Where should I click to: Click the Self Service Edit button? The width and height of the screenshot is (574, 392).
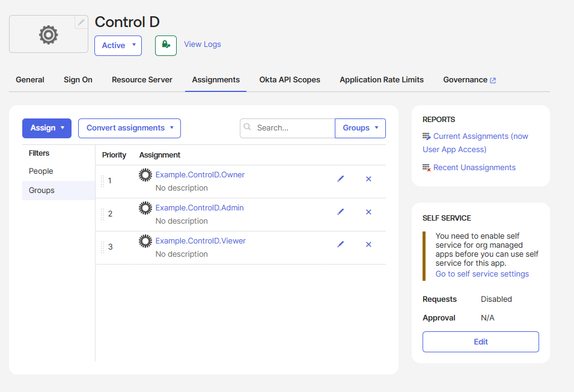[x=481, y=342]
